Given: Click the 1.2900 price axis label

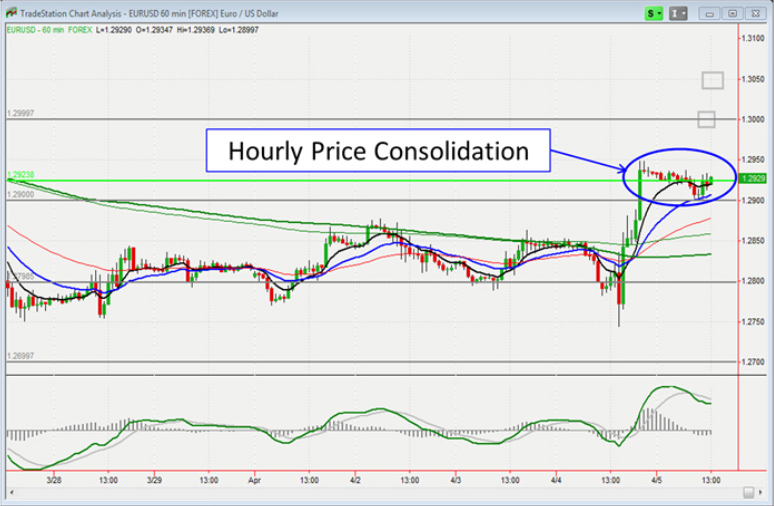Looking at the screenshot, I should (754, 200).
